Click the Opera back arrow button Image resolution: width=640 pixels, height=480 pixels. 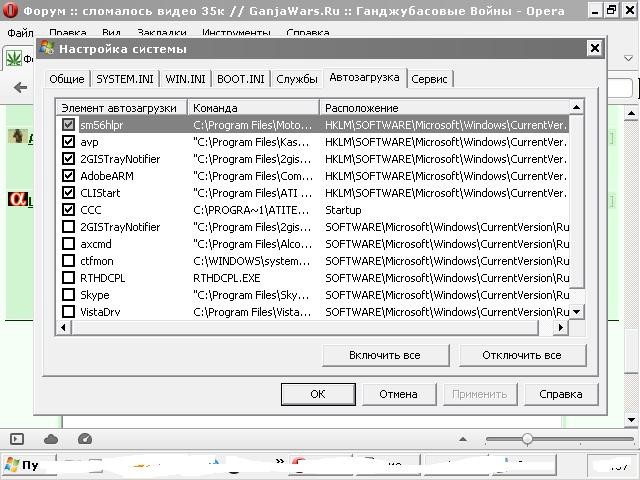(20, 87)
